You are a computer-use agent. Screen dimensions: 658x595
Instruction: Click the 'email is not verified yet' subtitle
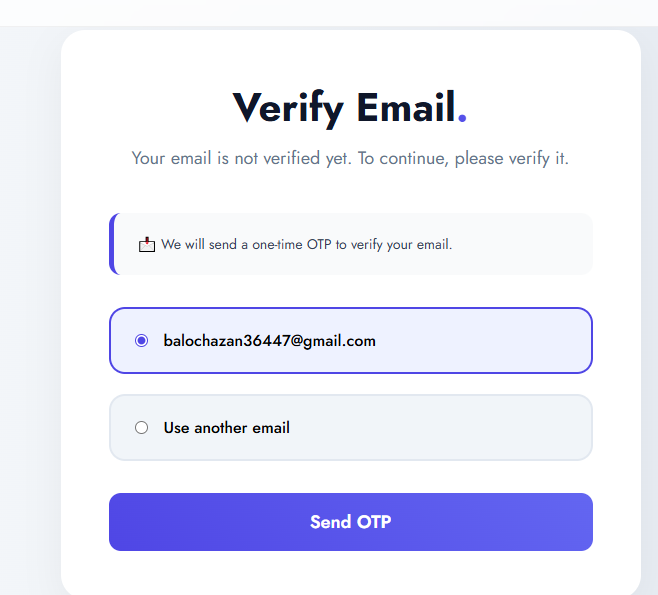pyautogui.click(x=350, y=159)
